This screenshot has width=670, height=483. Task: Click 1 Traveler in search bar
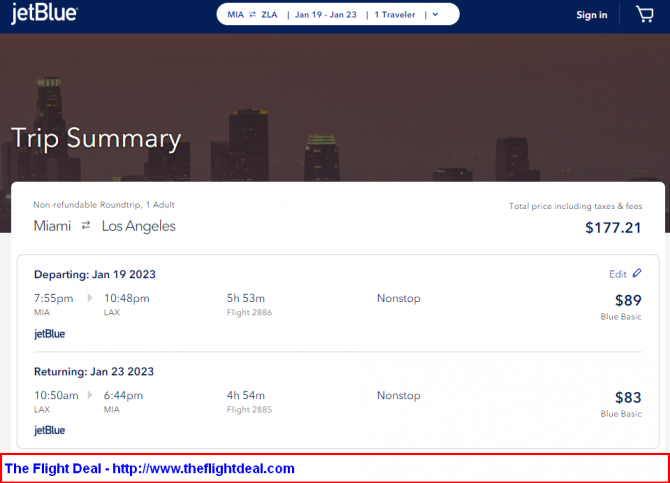click(x=395, y=15)
